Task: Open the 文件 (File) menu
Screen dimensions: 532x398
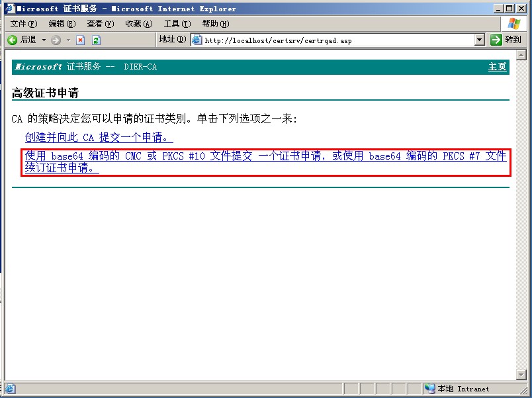Action: coord(23,24)
